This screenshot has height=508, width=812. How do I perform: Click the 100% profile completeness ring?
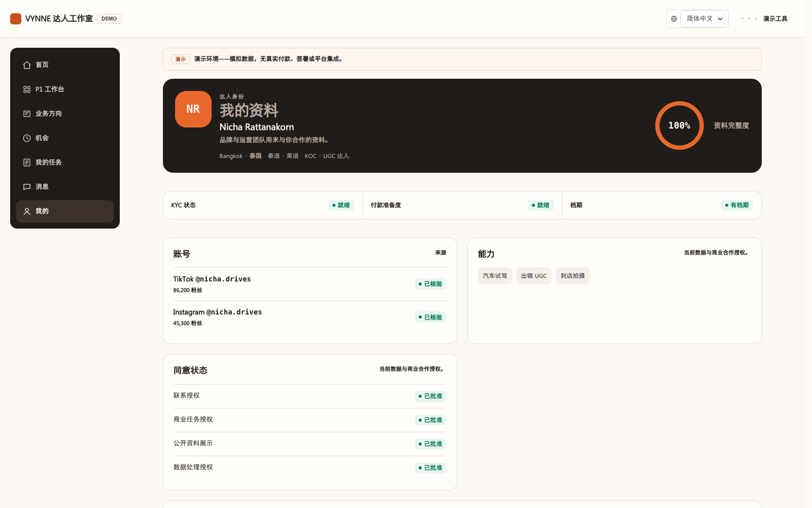(679, 125)
